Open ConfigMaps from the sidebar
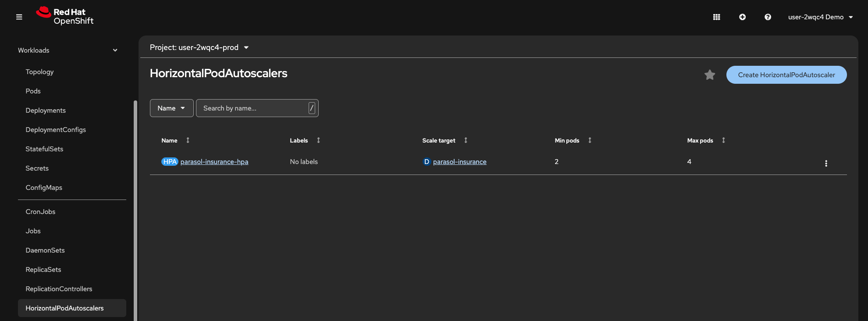Image resolution: width=868 pixels, height=321 pixels. click(44, 188)
